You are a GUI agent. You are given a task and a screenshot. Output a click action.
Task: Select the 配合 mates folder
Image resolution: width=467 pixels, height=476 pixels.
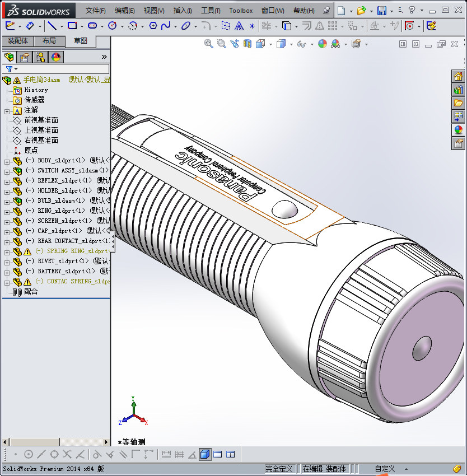click(31, 291)
